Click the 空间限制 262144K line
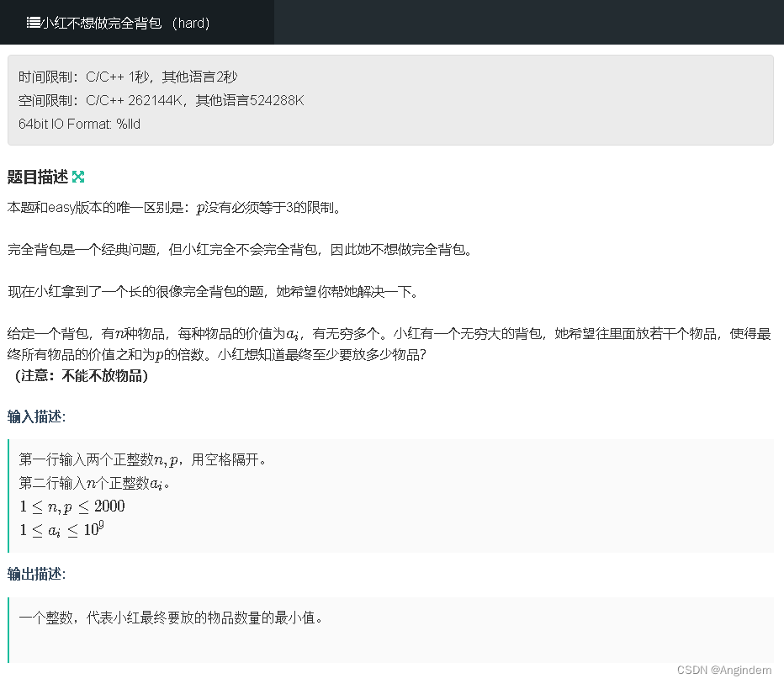784x684 pixels. [x=161, y=100]
